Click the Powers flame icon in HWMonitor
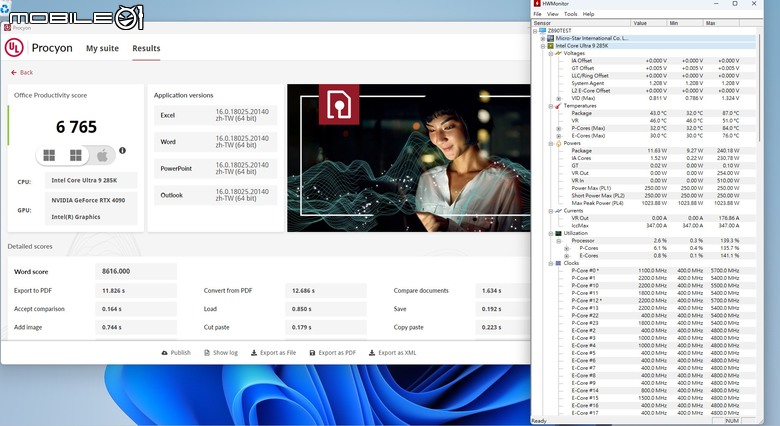Image resolution: width=780 pixels, height=426 pixels. click(x=558, y=143)
